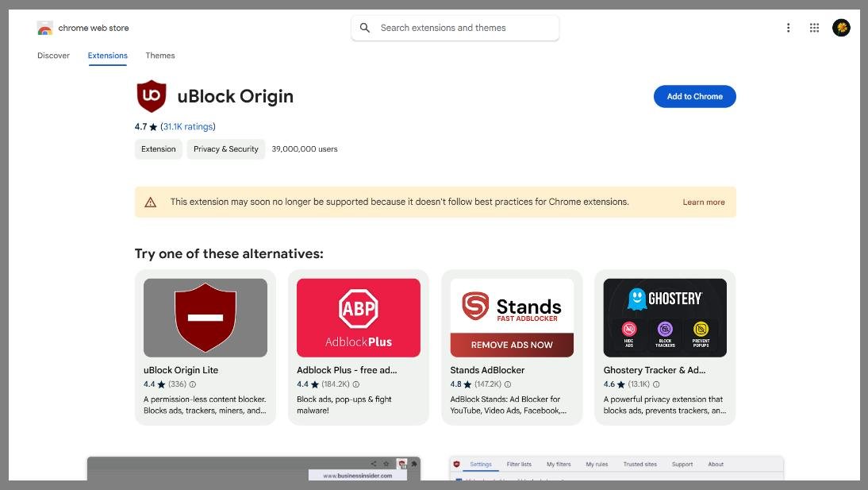Click the star icon next to the 4.7 rating

[153, 127]
